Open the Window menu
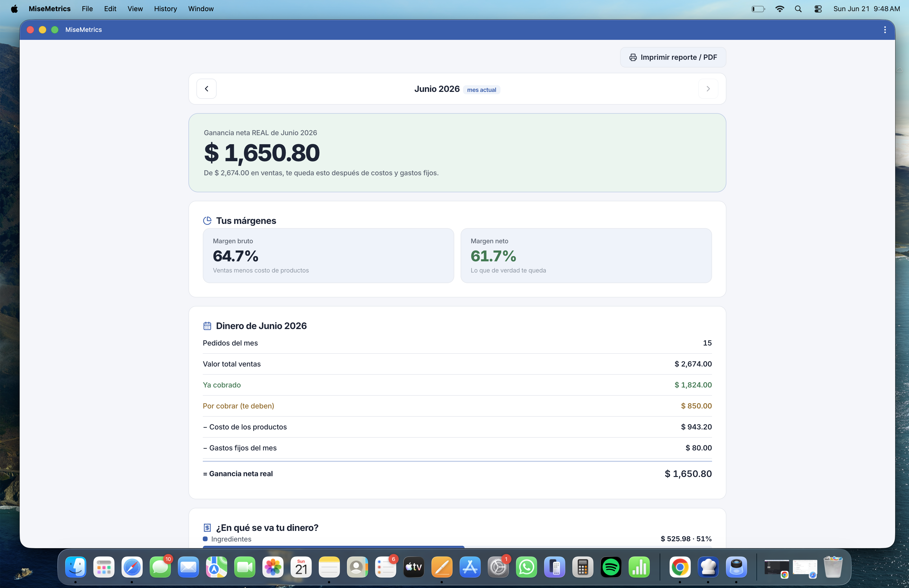This screenshot has width=909, height=588. tap(200, 9)
